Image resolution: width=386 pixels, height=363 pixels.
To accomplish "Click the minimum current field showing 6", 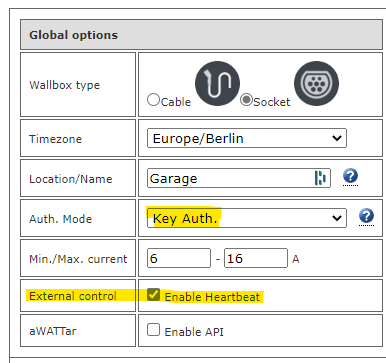I will click(x=179, y=258).
